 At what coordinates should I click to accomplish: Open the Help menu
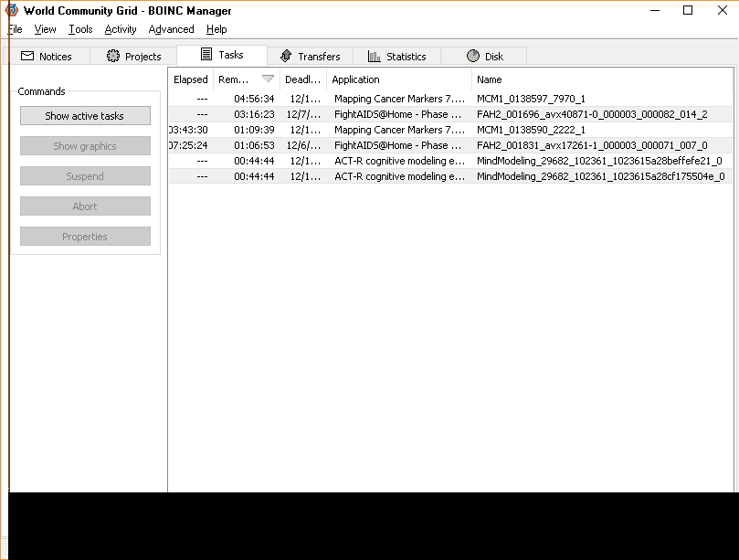click(216, 29)
